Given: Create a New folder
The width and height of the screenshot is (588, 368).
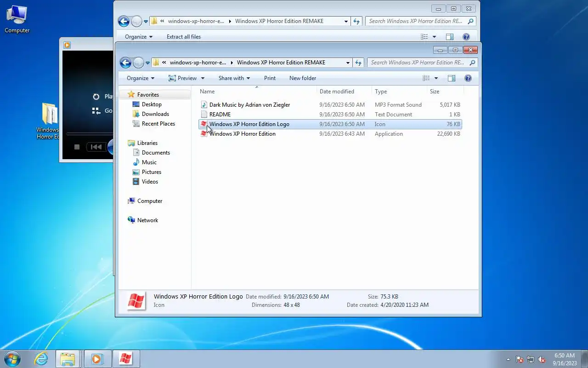Looking at the screenshot, I should [x=303, y=78].
